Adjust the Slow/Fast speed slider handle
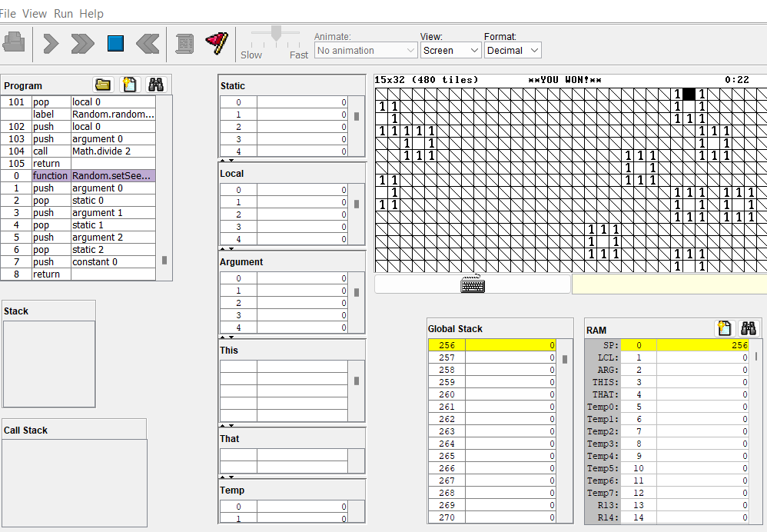767x532 pixels. [276, 33]
